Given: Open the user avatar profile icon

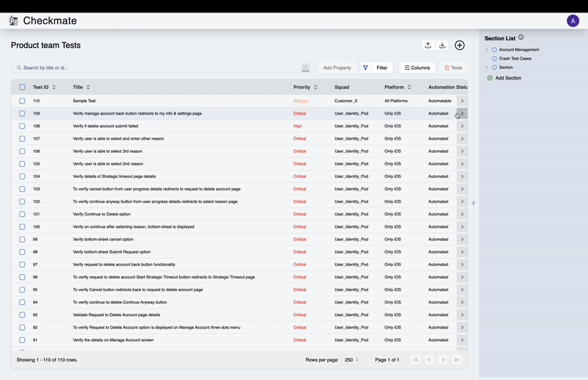Looking at the screenshot, I should pos(573,21).
